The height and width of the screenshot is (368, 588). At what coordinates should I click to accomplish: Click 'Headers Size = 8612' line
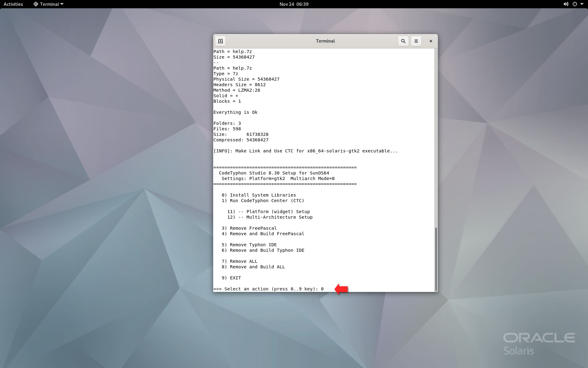(239, 85)
